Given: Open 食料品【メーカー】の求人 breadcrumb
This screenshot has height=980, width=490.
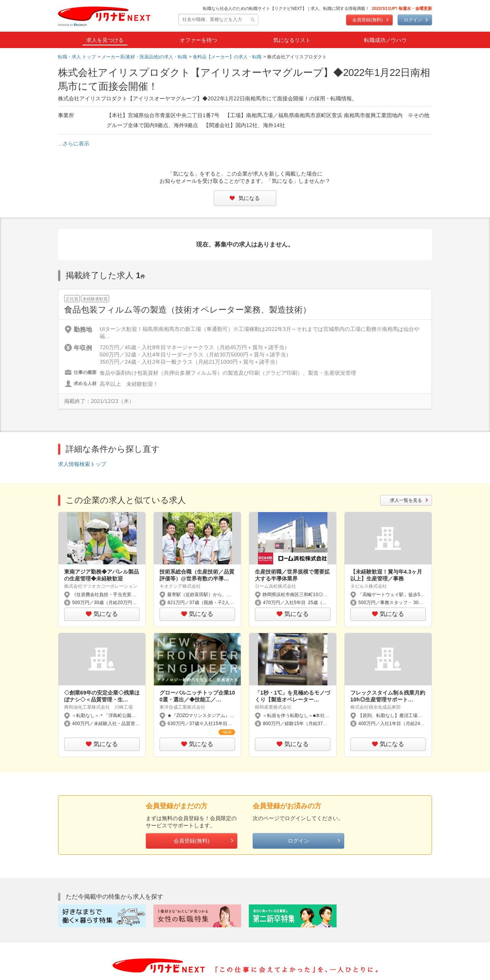Looking at the screenshot, I should click(x=227, y=57).
